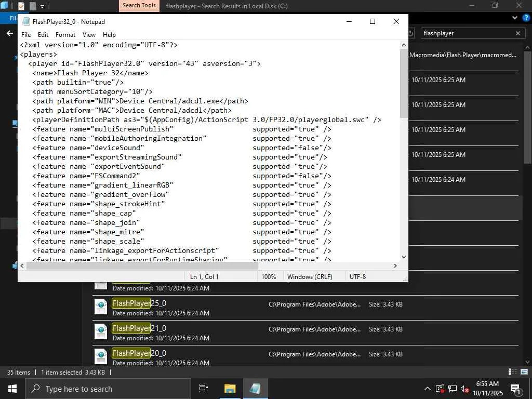Click the '<name>Flash Player 32</name>' line in Notepad
Screen dimensions: 532x399
[x=90, y=73]
